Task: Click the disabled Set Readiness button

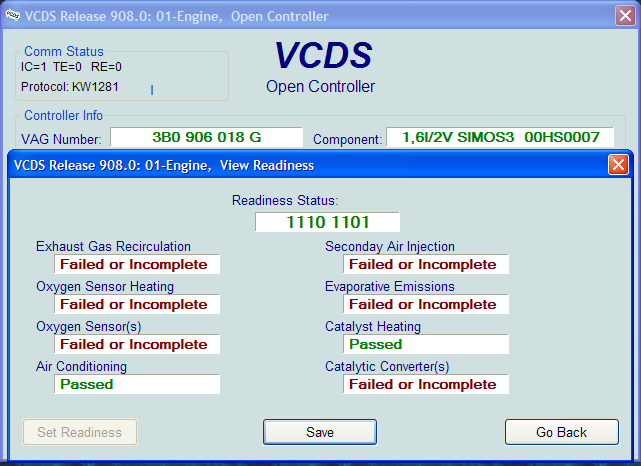Action: (x=80, y=432)
